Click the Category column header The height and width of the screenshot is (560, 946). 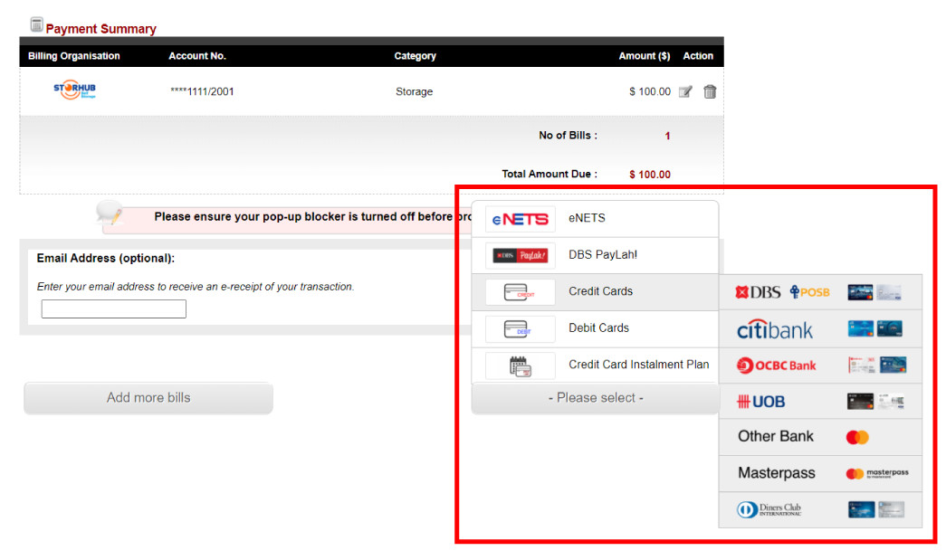pyautogui.click(x=416, y=56)
